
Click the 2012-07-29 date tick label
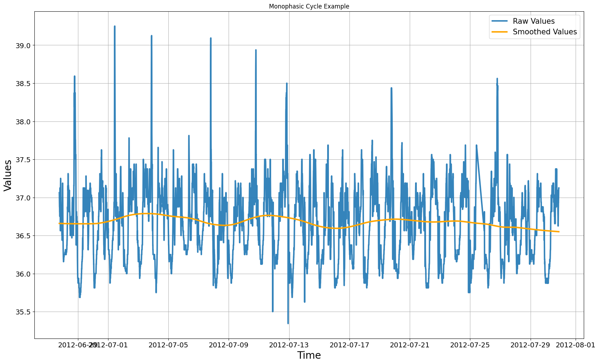click(531, 345)
